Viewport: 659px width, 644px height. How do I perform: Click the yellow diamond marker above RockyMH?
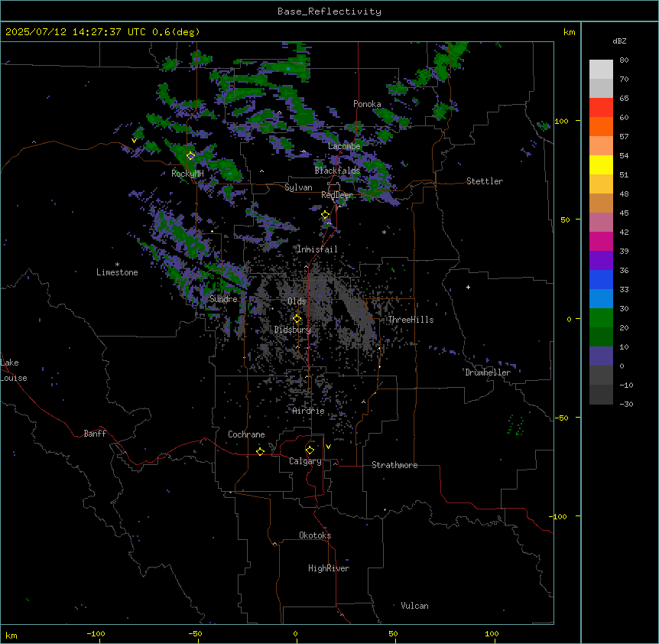pos(191,156)
